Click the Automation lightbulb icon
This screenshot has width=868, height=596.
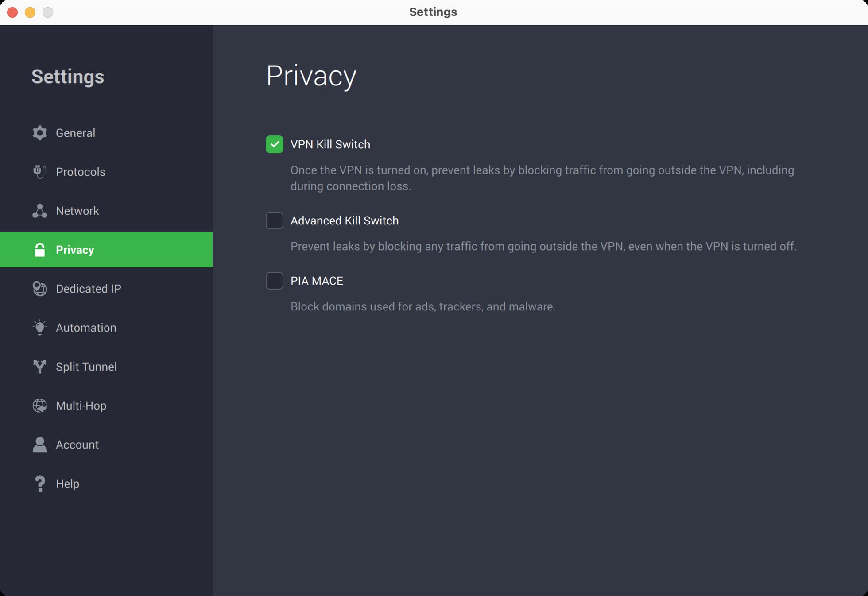pyautogui.click(x=39, y=328)
